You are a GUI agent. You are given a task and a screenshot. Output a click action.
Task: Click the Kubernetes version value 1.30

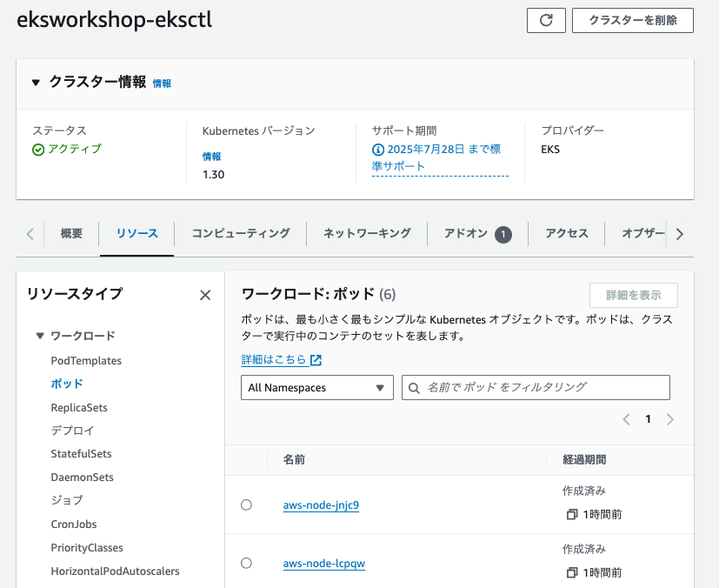[x=214, y=175]
